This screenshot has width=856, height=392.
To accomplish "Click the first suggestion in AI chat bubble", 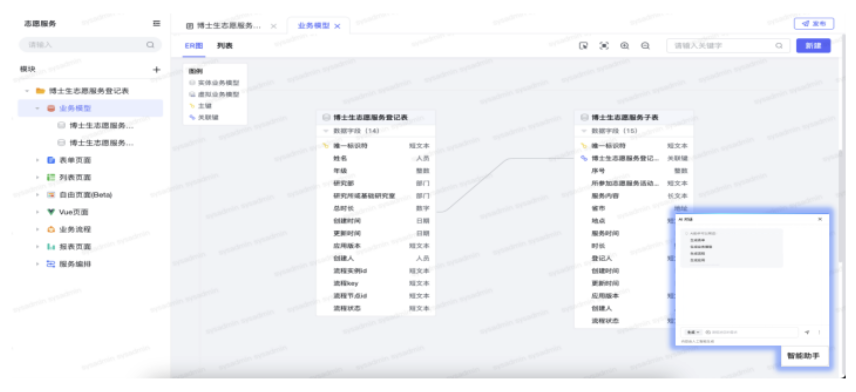I will tap(698, 240).
